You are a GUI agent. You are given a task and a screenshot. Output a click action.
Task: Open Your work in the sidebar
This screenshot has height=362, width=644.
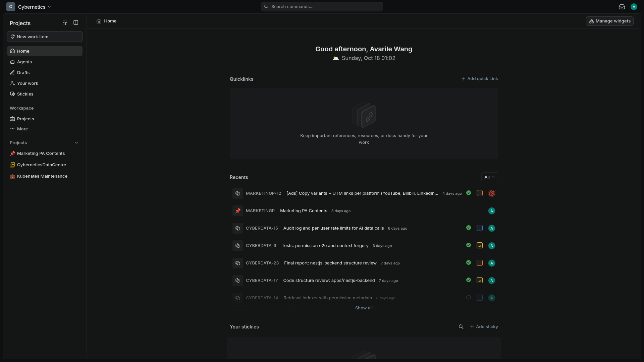coord(45,83)
